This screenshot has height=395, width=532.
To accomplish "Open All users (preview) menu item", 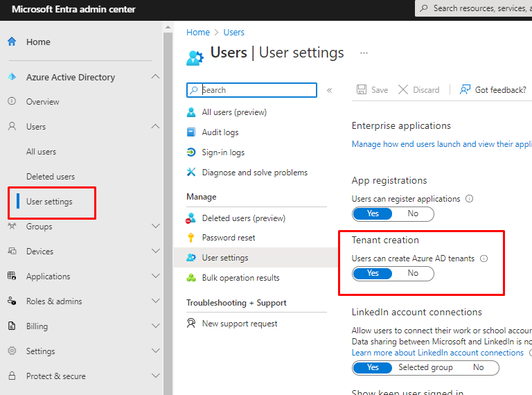I will pos(234,112).
